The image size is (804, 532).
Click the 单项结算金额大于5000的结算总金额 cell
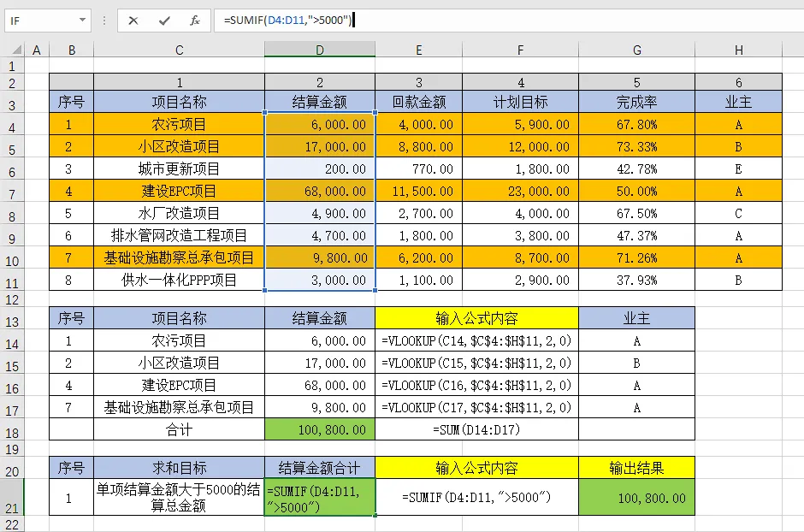click(x=179, y=497)
